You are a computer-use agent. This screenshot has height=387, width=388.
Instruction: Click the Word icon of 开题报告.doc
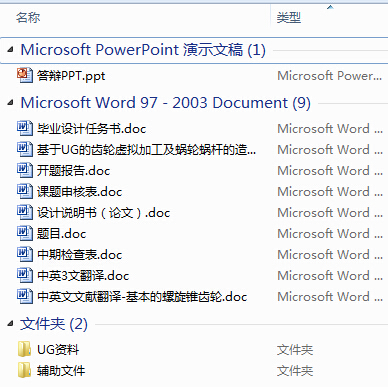coord(25,170)
